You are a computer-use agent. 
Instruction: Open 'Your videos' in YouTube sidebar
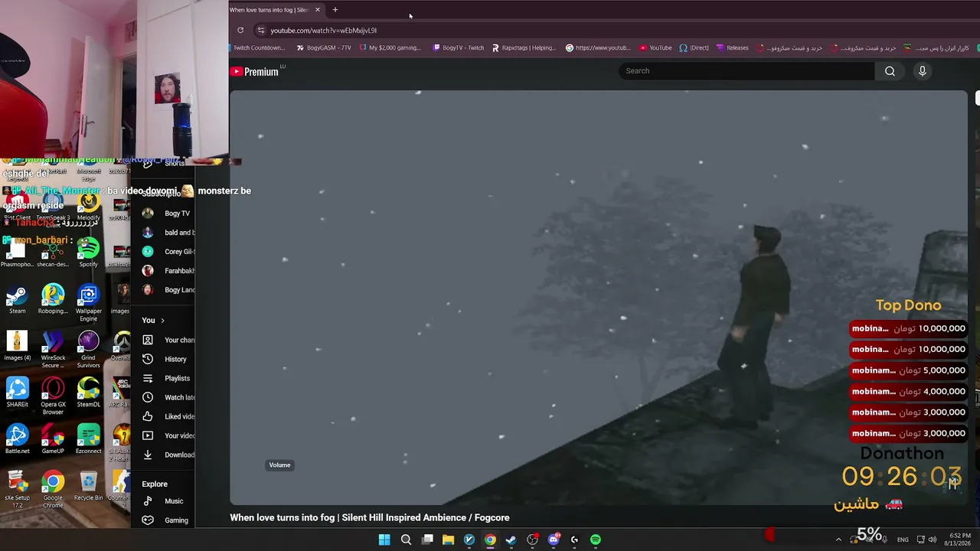[x=168, y=435]
